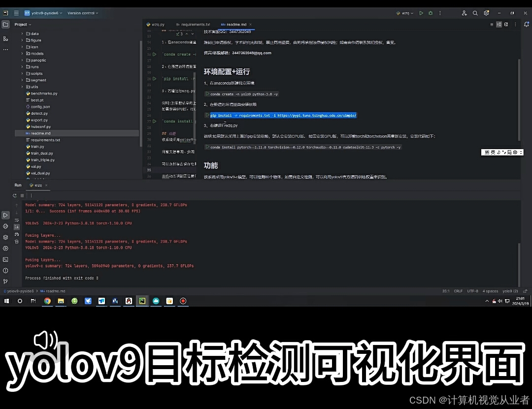Select wzq tab in Run panel
532x409 pixels.
pos(36,185)
